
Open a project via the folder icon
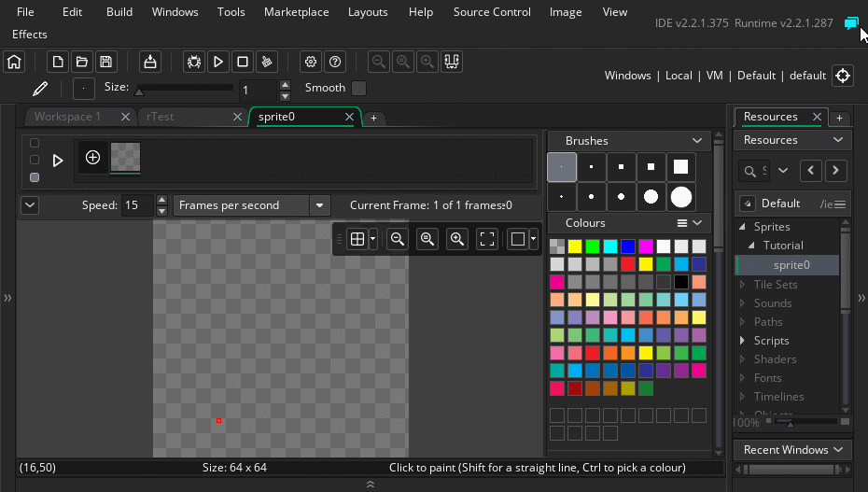click(x=82, y=62)
